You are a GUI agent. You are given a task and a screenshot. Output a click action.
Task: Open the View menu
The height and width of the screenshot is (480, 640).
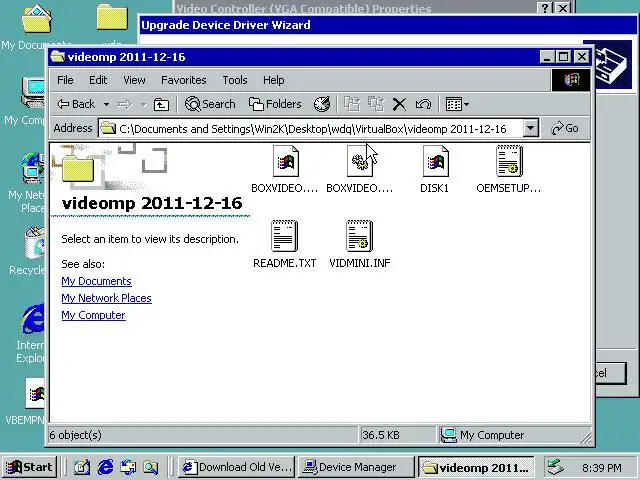[134, 80]
